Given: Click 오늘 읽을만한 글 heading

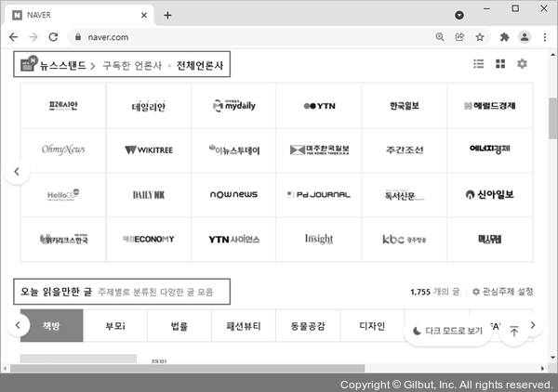Looking at the screenshot, I should 56,292.
